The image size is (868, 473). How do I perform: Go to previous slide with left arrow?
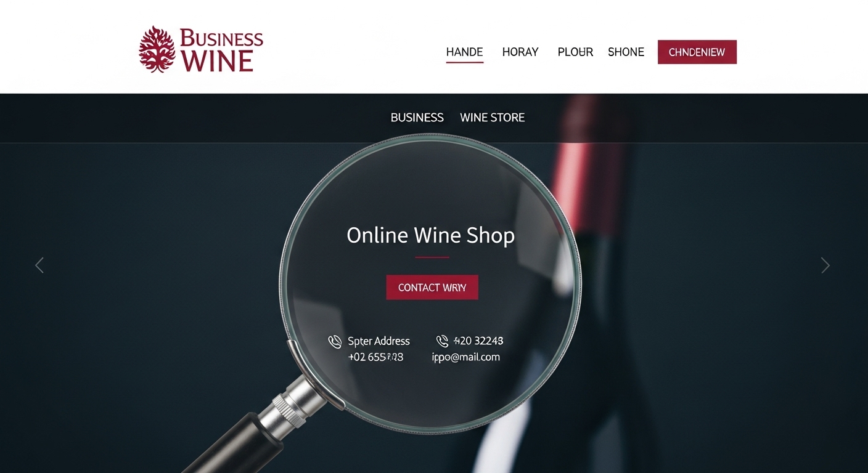(39, 265)
